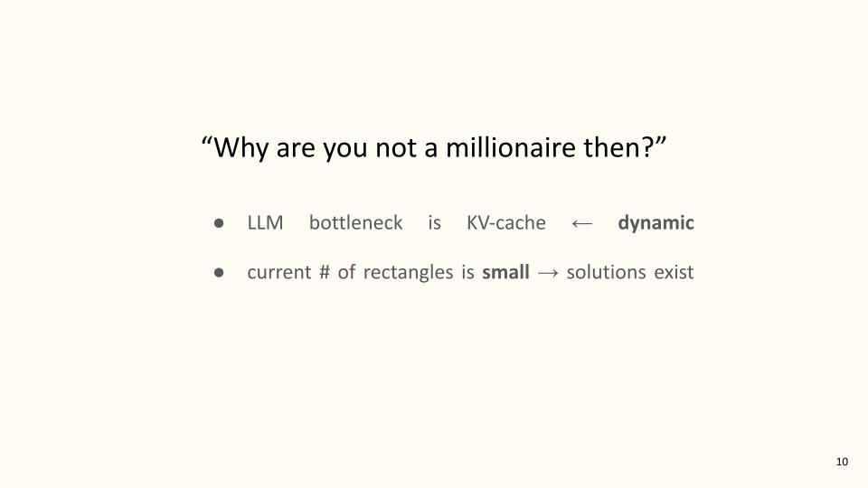
Task: Click the word 'solutions'
Action: click(606, 272)
